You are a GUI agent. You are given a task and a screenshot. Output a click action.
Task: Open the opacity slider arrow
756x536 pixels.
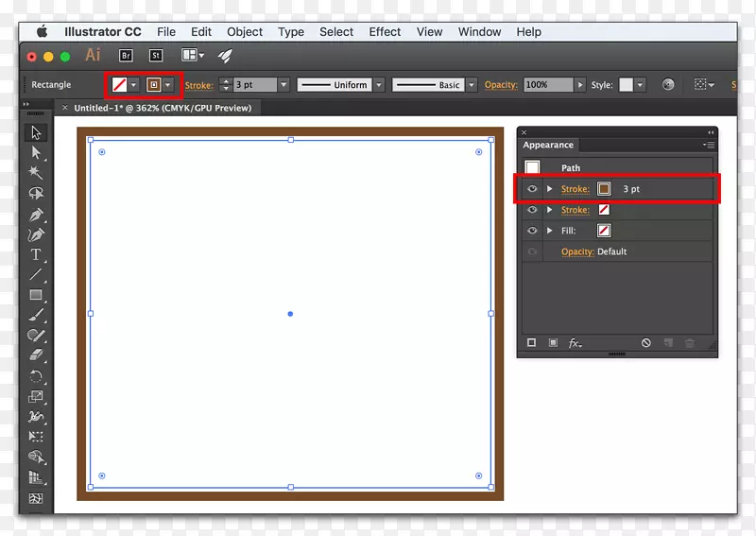[580, 85]
